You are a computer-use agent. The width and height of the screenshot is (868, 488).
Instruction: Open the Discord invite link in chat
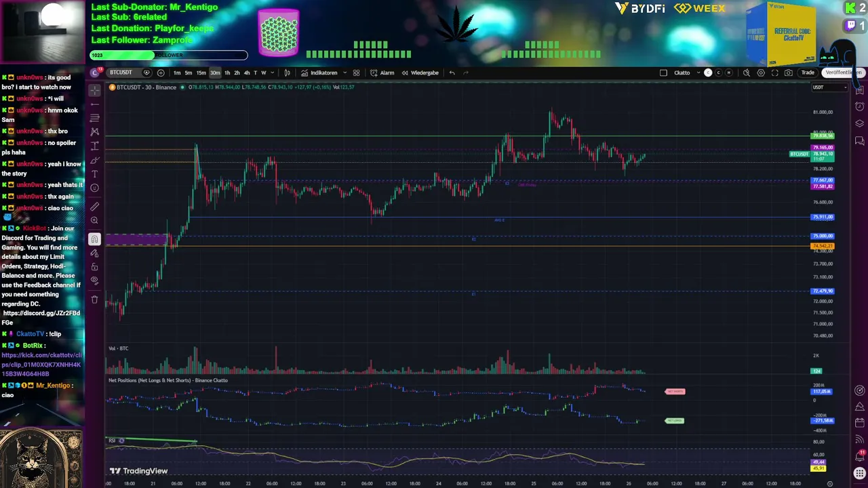coord(41,318)
